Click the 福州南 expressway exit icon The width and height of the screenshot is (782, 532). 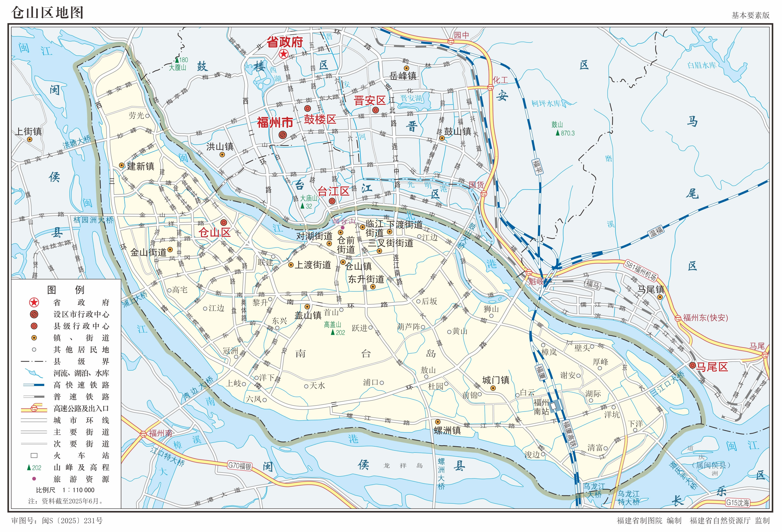144,434
